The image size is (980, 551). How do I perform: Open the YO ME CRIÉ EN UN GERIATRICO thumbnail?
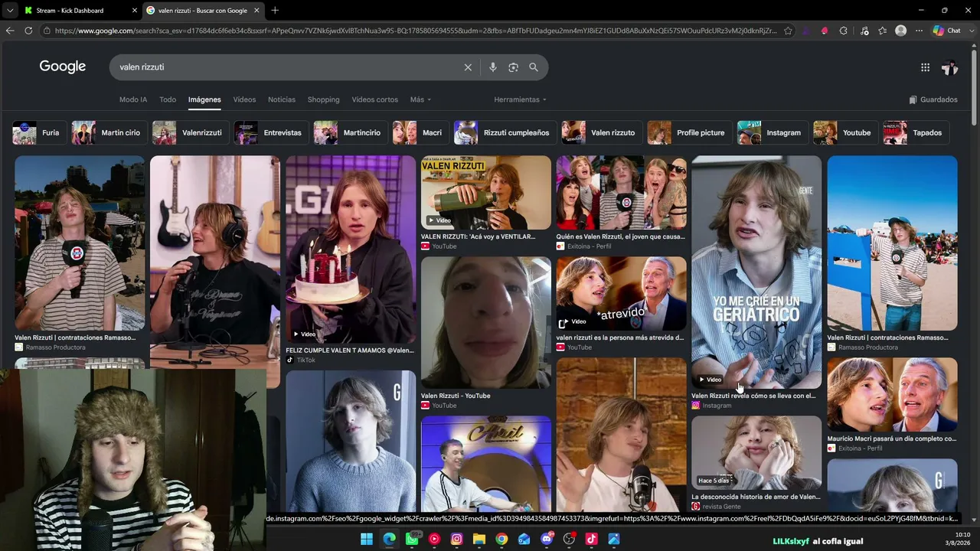pyautogui.click(x=756, y=272)
